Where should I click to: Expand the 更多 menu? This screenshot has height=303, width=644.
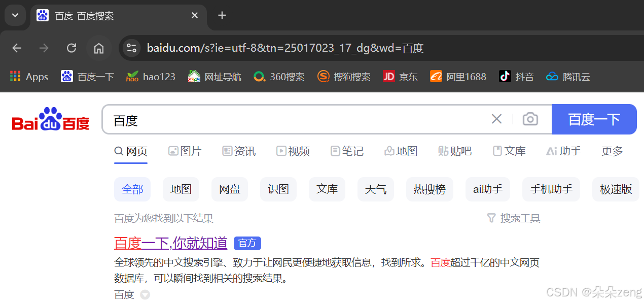612,151
